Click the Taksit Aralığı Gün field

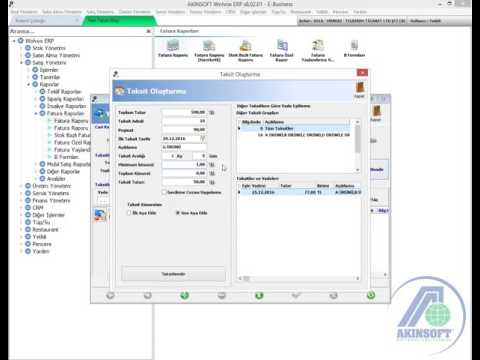pyautogui.click(x=199, y=156)
